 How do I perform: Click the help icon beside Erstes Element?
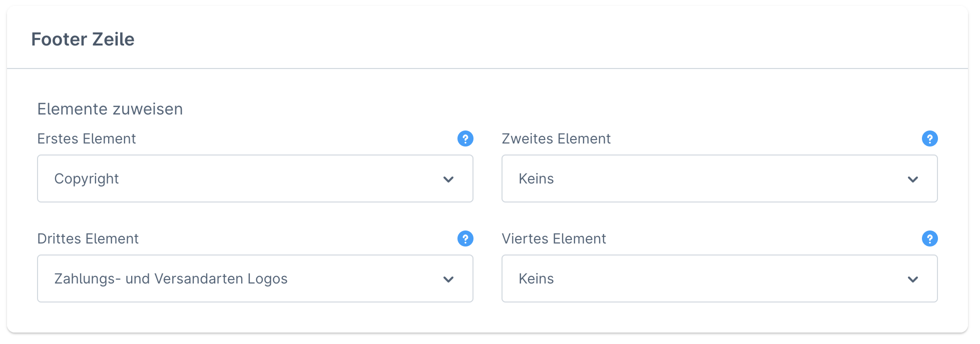tap(465, 138)
